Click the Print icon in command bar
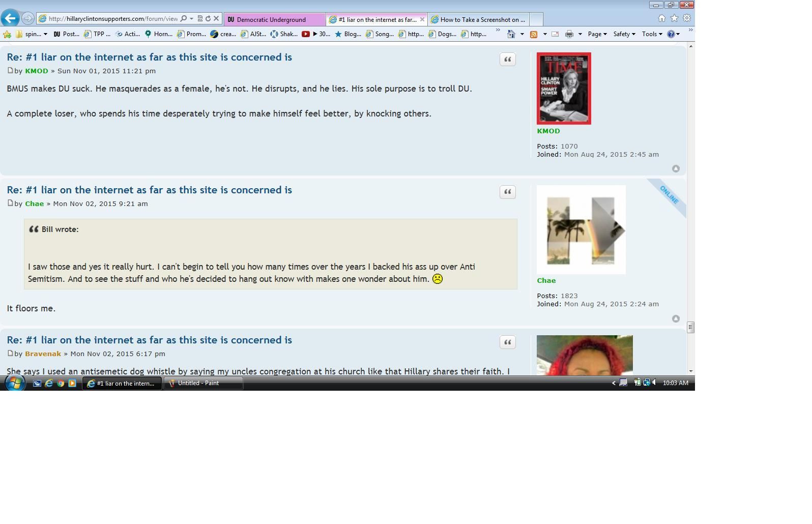Image resolution: width=812 pixels, height=524 pixels. point(569,34)
